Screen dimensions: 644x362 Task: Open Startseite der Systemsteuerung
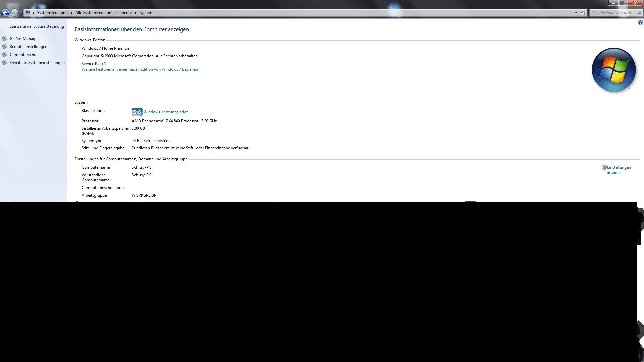click(x=37, y=26)
